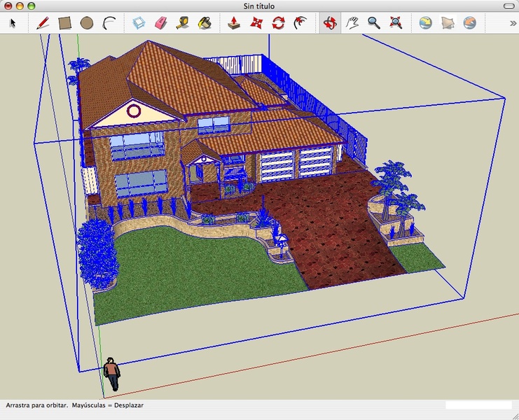Click the toolbar toggle pill button

509,6
